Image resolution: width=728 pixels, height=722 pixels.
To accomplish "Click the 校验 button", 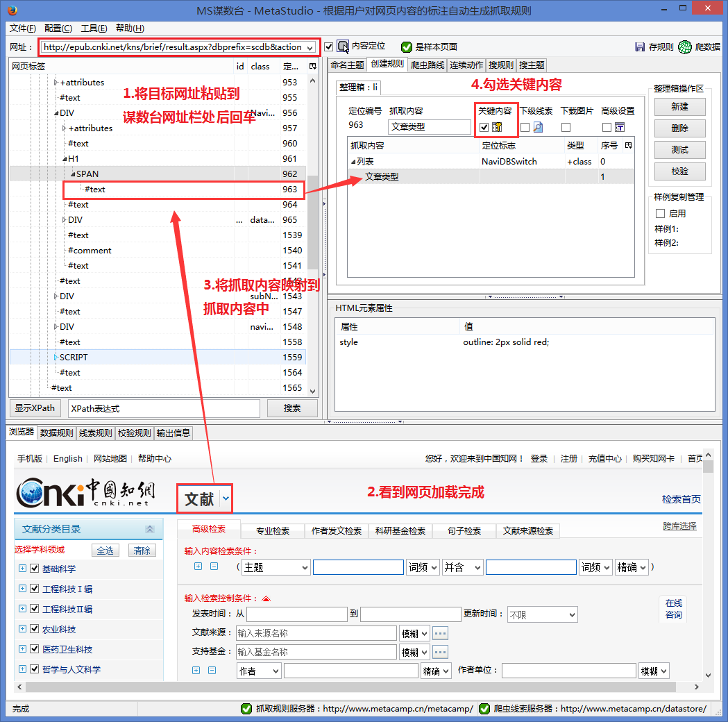I will tap(679, 171).
